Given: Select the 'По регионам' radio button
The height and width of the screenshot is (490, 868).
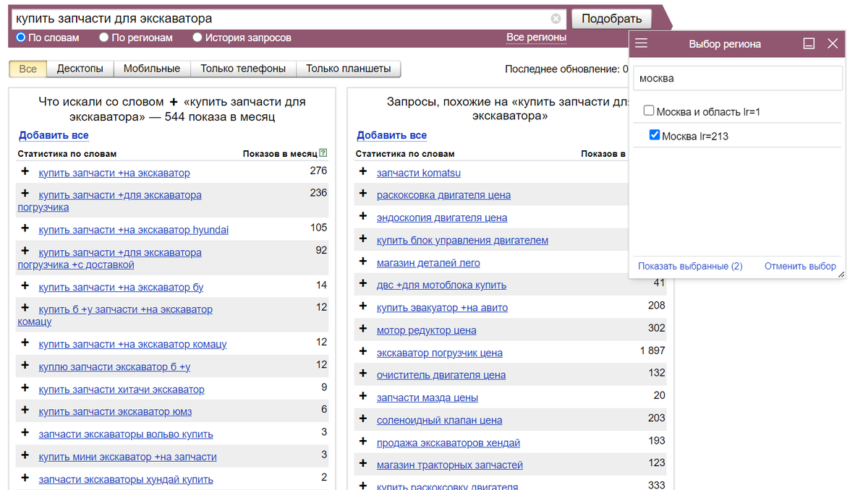Looking at the screenshot, I should [104, 38].
